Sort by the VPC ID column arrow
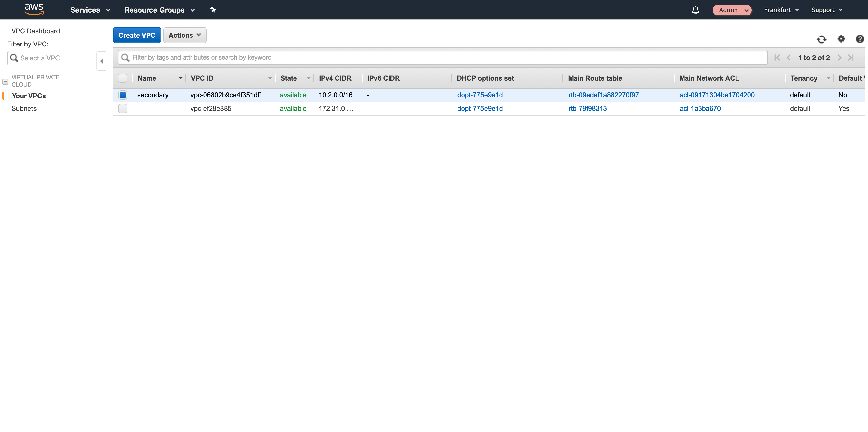868x432 pixels. click(x=270, y=78)
